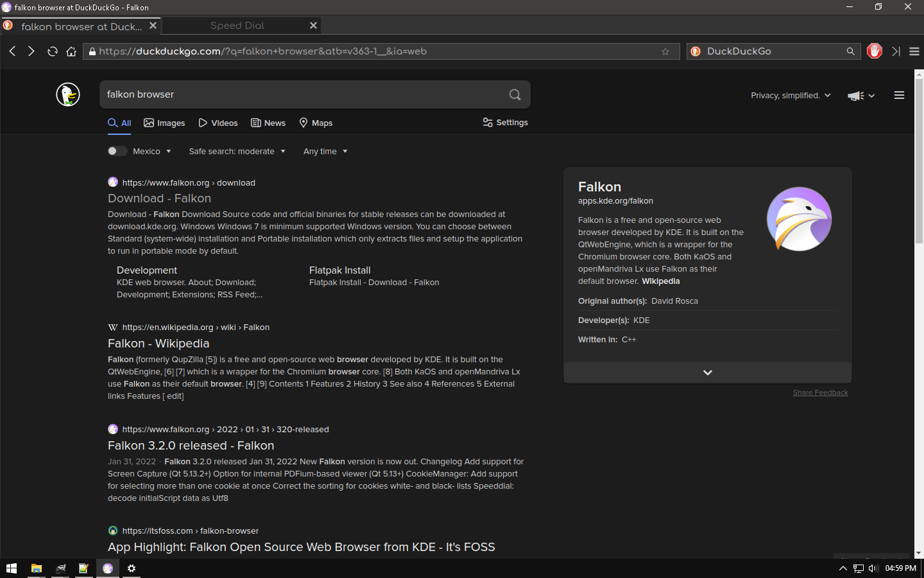The height and width of the screenshot is (578, 924).
Task: Open the Windows Start menu
Action: [x=11, y=568]
